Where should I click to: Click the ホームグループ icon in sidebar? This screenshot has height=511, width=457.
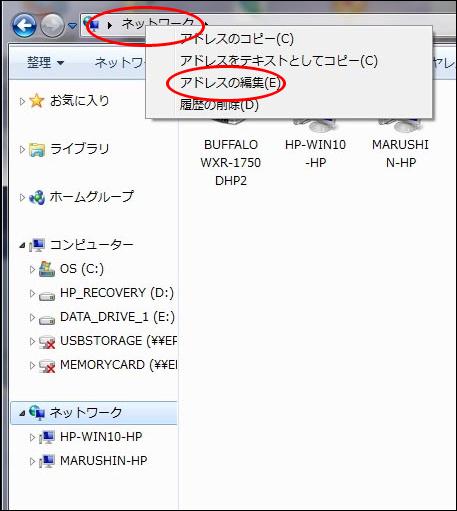pyautogui.click(x=37, y=197)
